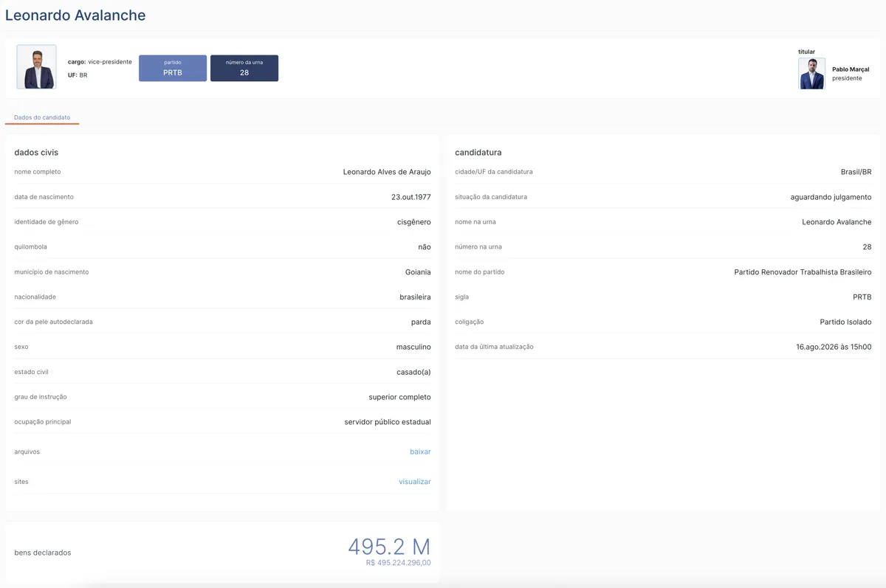Image resolution: width=886 pixels, height=588 pixels.
Task: Select nationality value brasileira
Action: [415, 297]
